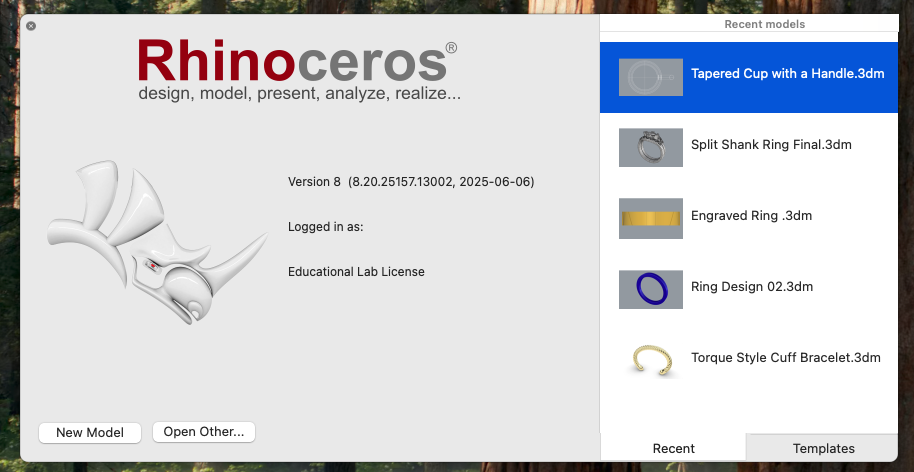
Task: Click the Recent models header
Action: click(x=764, y=24)
